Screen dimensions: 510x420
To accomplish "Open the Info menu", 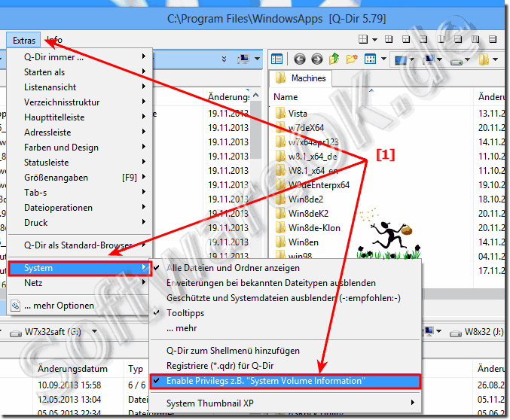I will pyautogui.click(x=54, y=40).
